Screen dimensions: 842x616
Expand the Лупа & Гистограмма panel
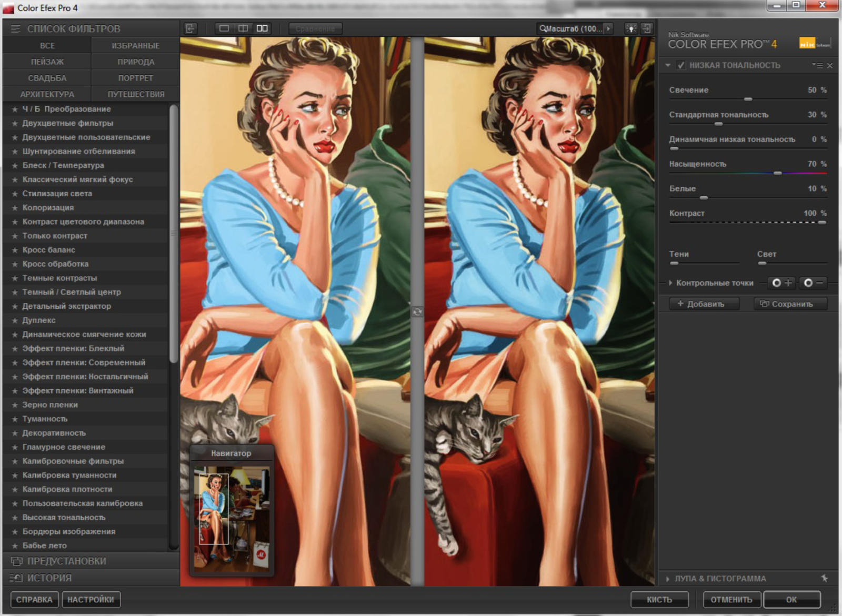coord(668,579)
